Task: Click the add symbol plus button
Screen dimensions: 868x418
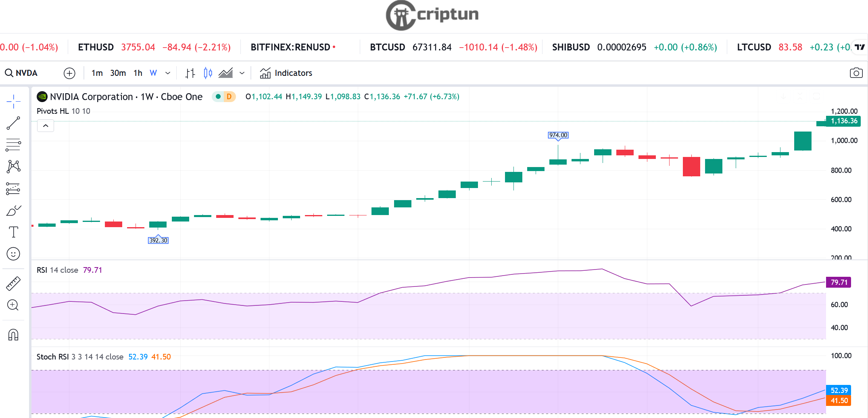Action: point(69,73)
